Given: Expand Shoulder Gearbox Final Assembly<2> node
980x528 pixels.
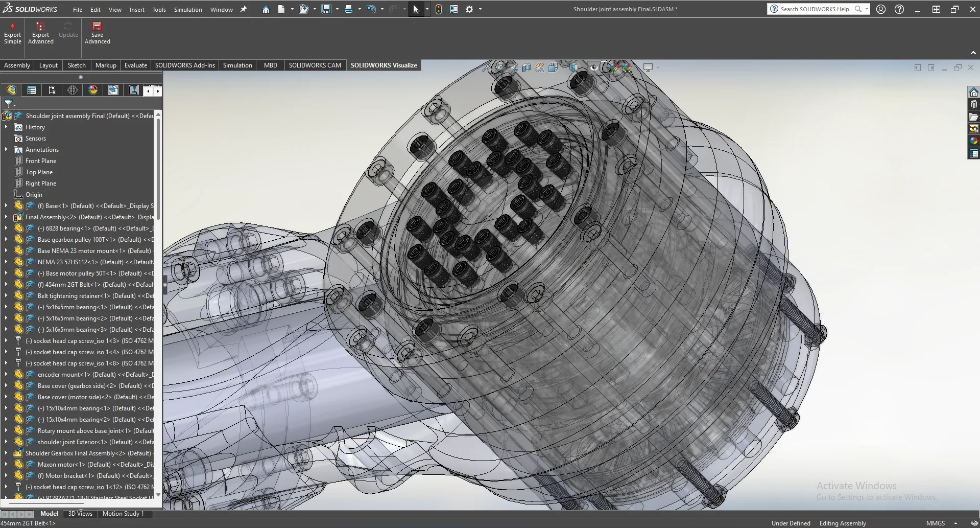Looking at the screenshot, I should click(6, 453).
